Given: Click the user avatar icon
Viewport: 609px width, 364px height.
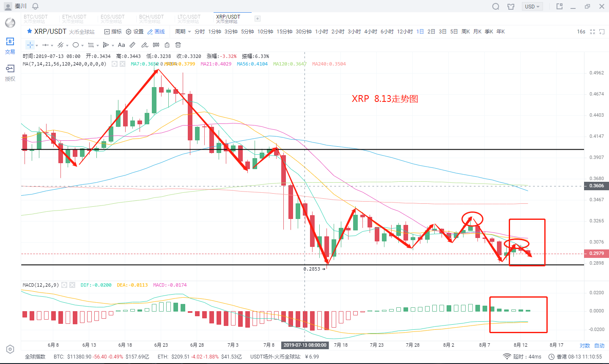Looking at the screenshot, I should click(8, 6).
